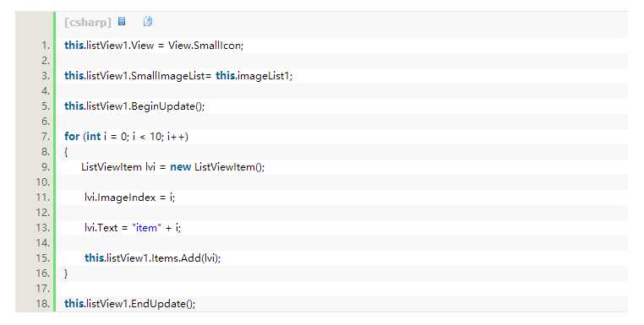Click the copy code icon
644x325 pixels.
[148, 21]
